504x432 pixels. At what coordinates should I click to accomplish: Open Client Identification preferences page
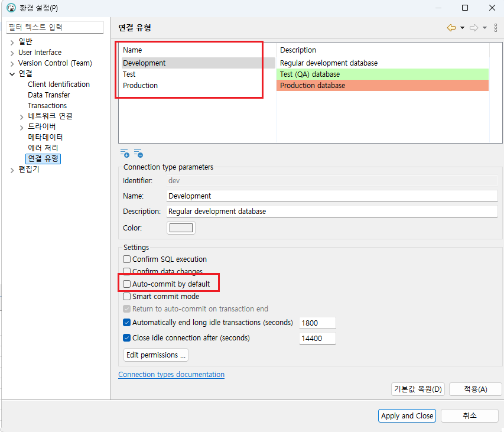[58, 85]
